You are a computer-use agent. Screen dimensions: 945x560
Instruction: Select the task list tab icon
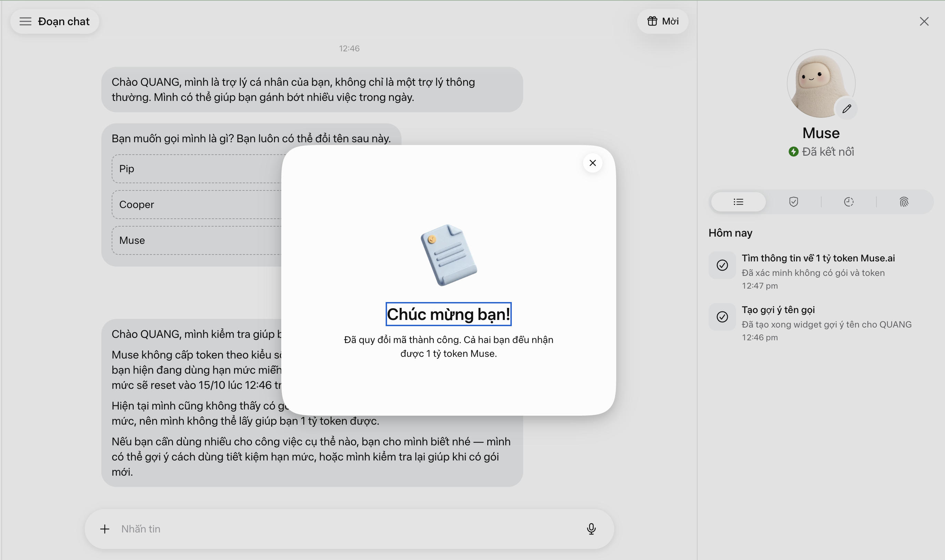[738, 202]
